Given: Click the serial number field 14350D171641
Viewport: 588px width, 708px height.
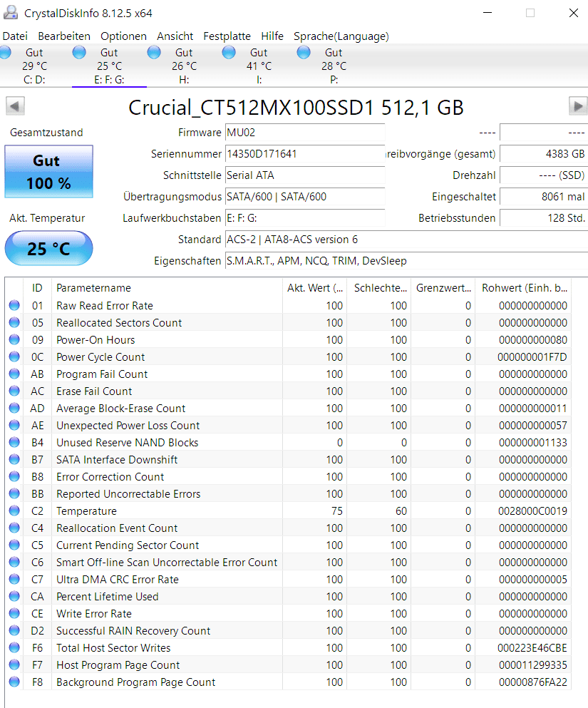Looking at the screenshot, I should point(305,154).
